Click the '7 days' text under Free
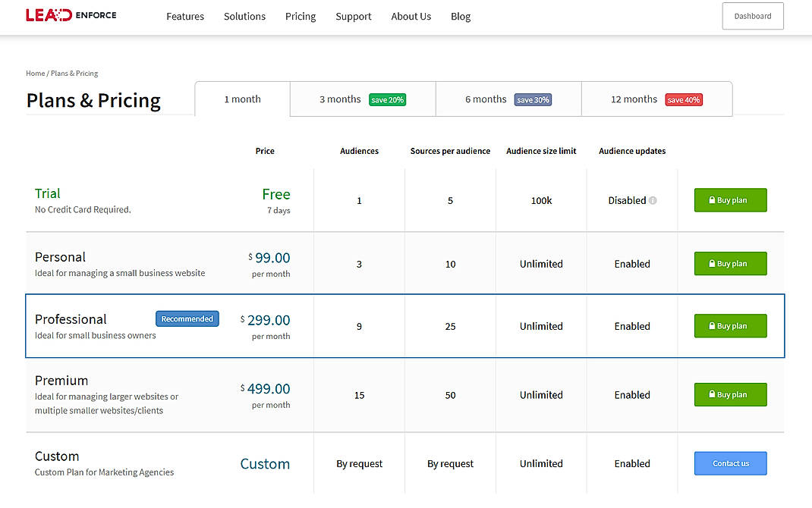The image size is (812, 508). [x=279, y=210]
